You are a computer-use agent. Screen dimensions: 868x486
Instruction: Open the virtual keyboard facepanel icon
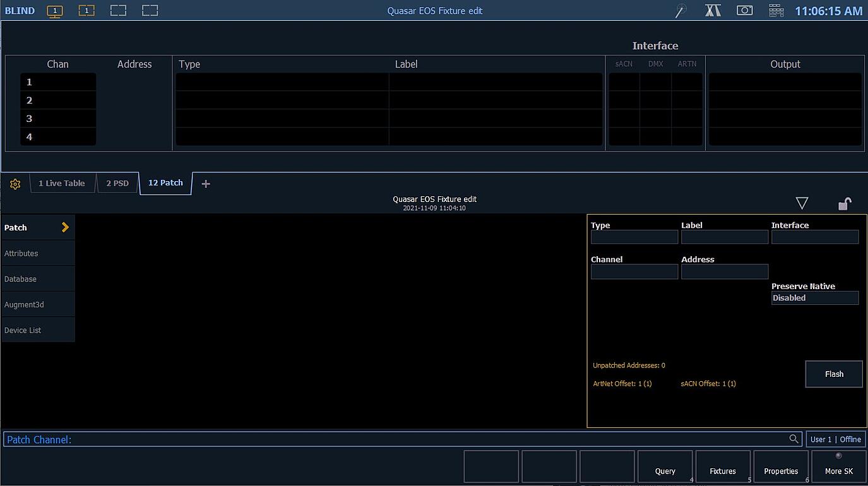[x=776, y=10]
